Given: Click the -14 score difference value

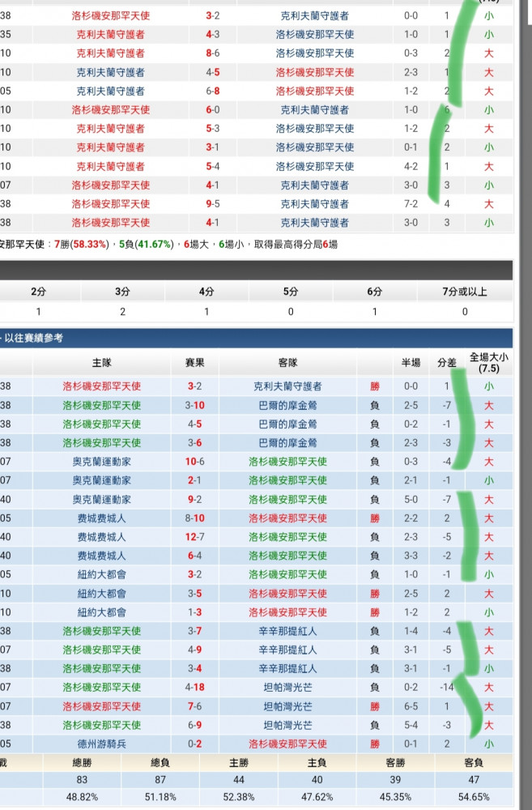Looking at the screenshot, I should pyautogui.click(x=446, y=687).
